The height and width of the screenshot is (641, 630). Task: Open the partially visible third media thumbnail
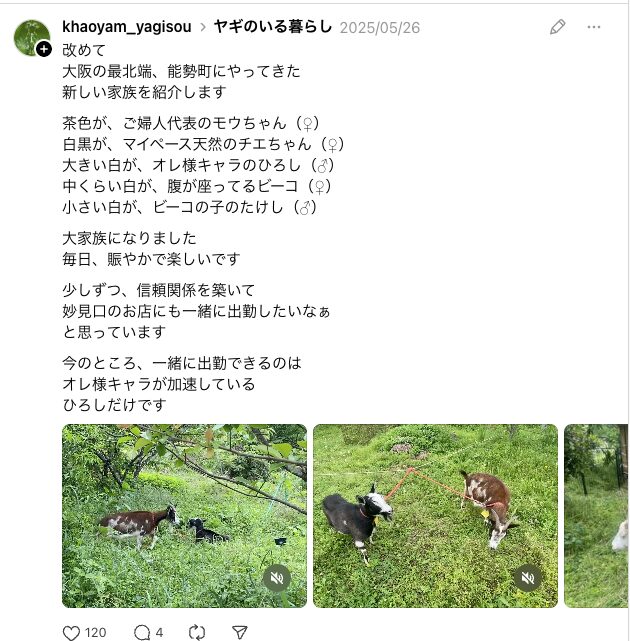596,515
